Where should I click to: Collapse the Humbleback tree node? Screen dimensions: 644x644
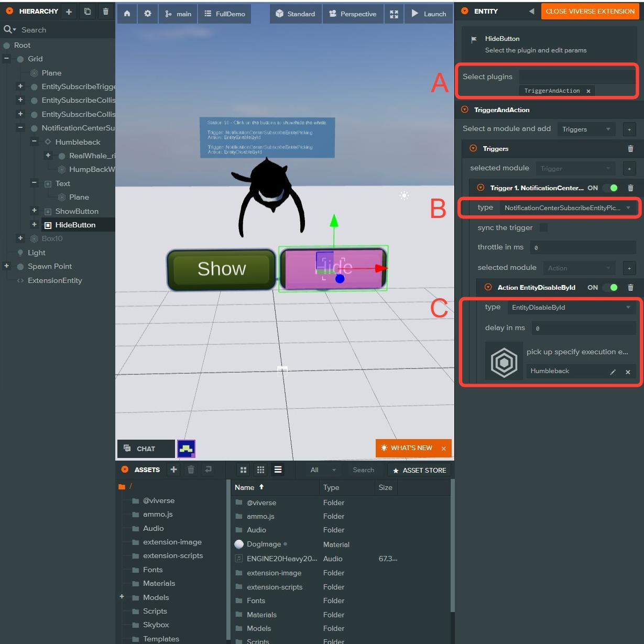[x=34, y=141]
